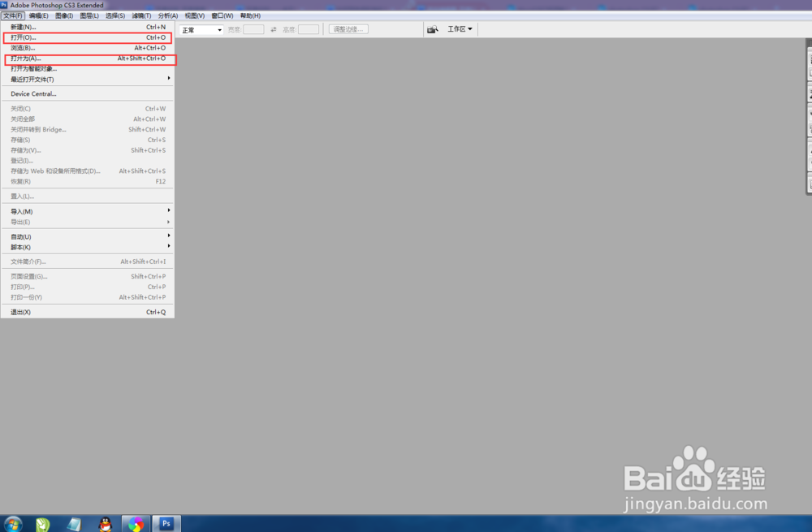Click the greyed 置入(L)... menu entry

[x=88, y=197]
